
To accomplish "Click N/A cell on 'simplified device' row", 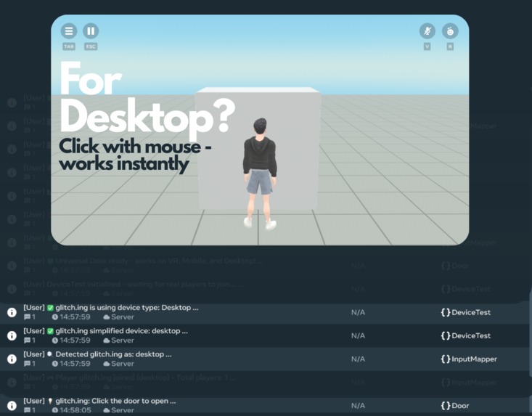I will 358,335.
